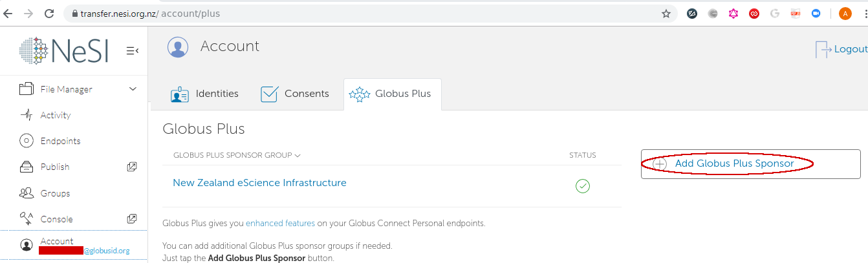
Task: Open the Console tools icon
Action: click(x=27, y=219)
